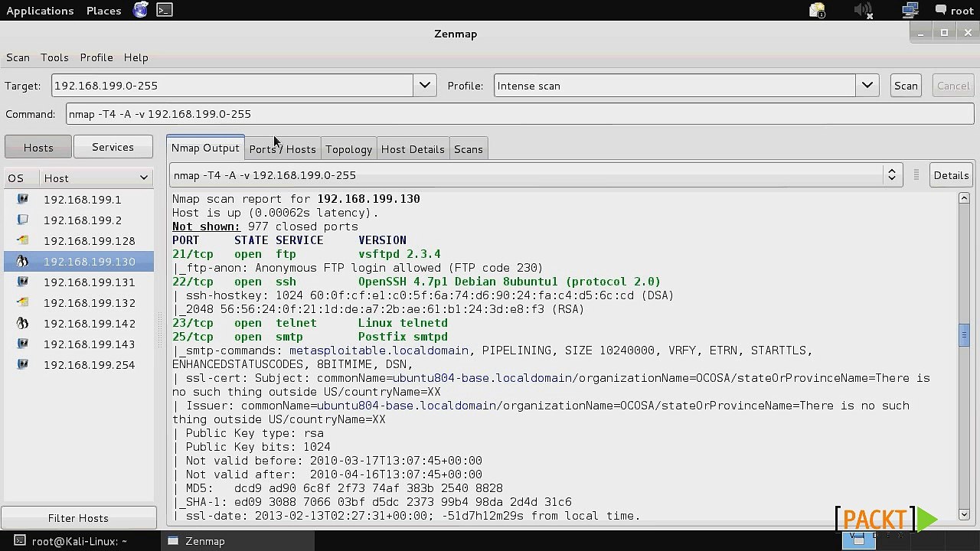Click the OS icon for host 192.168.199.2

point(23,220)
